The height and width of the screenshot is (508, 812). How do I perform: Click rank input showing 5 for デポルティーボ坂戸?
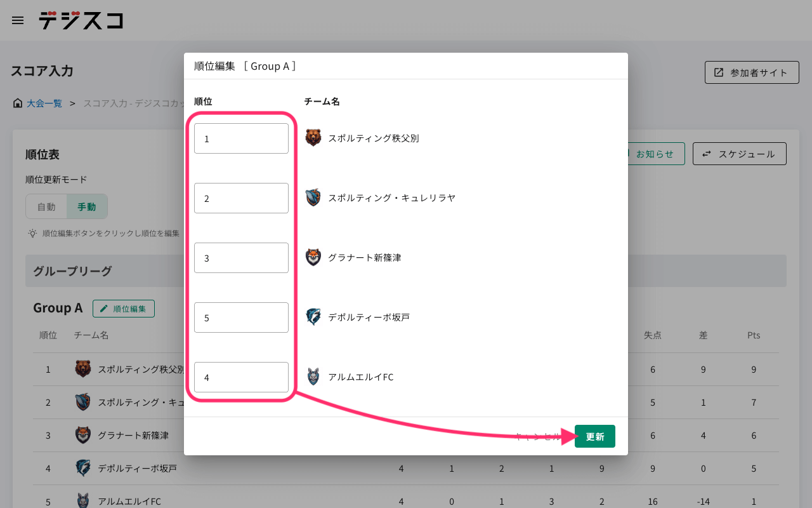tap(241, 317)
